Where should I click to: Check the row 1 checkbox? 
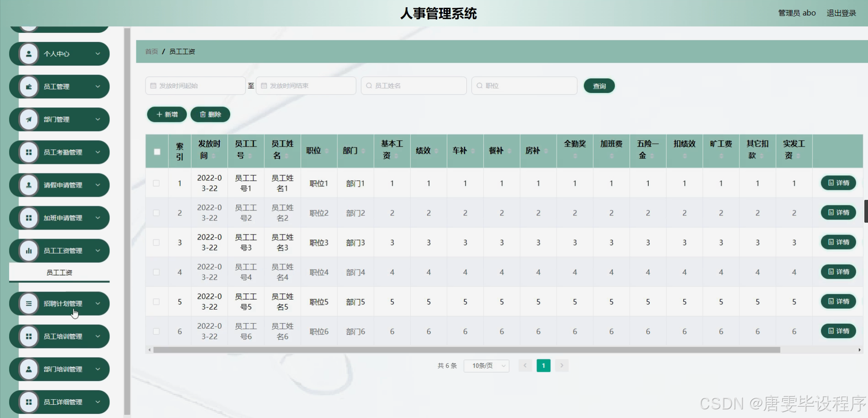click(156, 183)
